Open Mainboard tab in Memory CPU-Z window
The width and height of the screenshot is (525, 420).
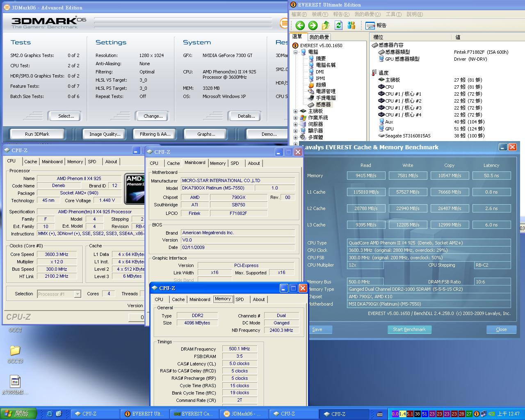point(200,299)
